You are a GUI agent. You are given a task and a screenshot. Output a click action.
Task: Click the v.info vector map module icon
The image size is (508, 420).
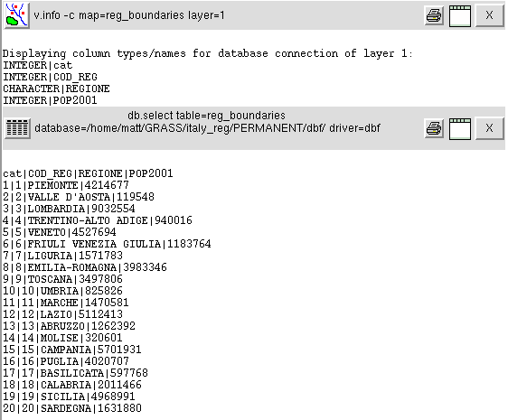[x=17, y=15]
